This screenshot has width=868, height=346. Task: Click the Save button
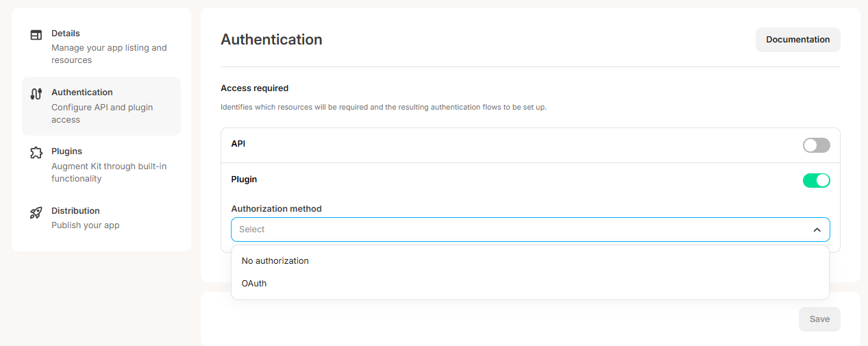coord(819,319)
